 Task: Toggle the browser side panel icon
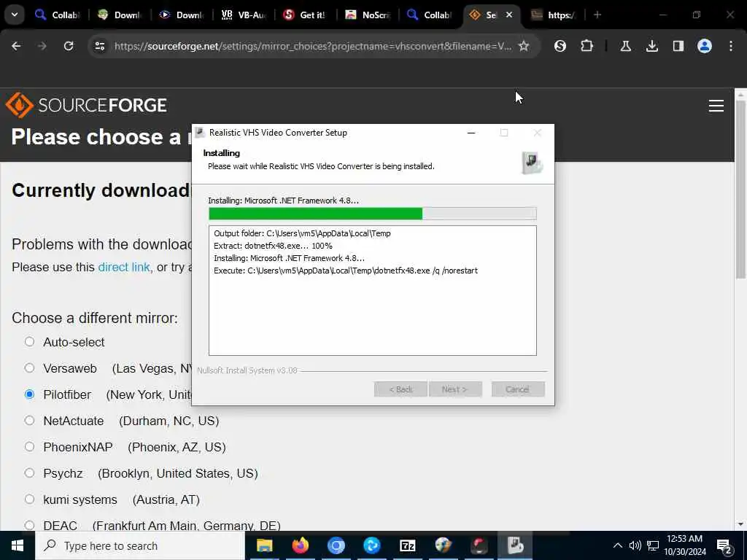coord(678,46)
